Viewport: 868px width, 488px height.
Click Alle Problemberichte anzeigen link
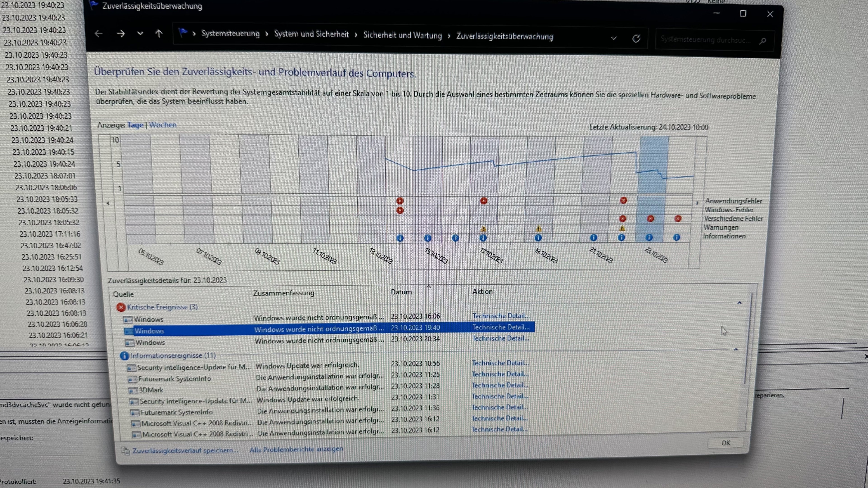pyautogui.click(x=296, y=449)
